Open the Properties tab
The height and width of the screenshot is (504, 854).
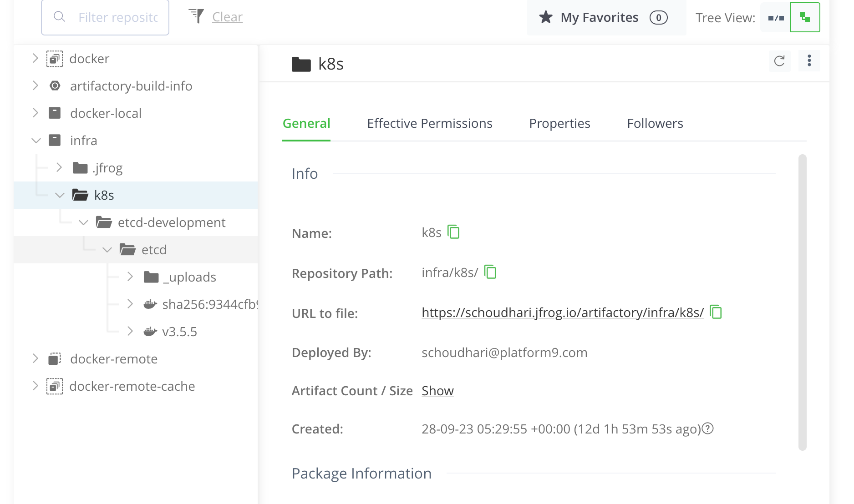[x=559, y=123]
